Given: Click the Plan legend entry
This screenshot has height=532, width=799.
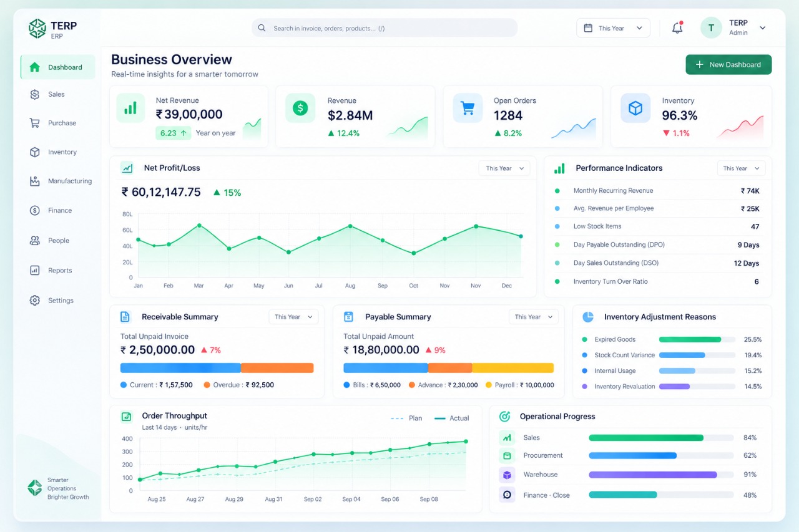Looking at the screenshot, I should (406, 418).
